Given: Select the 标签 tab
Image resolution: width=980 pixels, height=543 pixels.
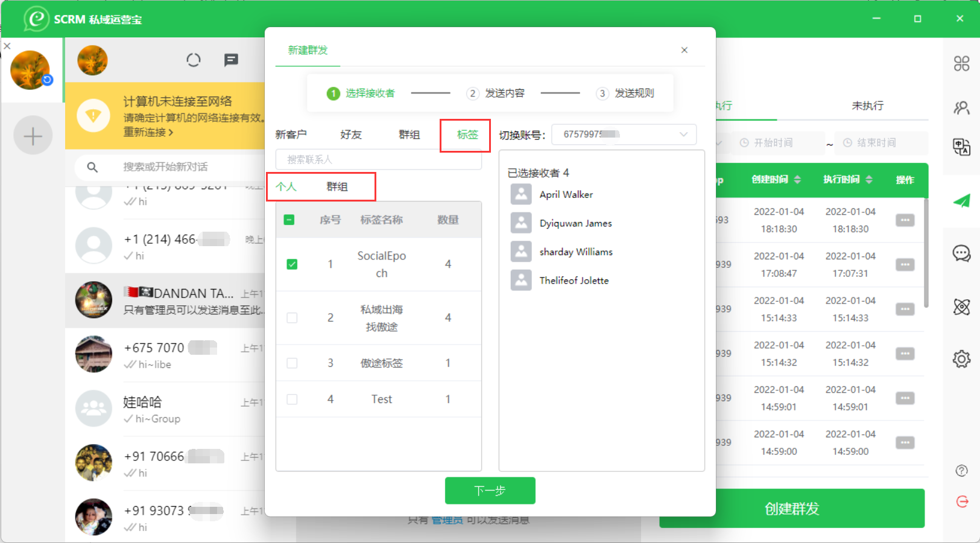Looking at the screenshot, I should [467, 135].
